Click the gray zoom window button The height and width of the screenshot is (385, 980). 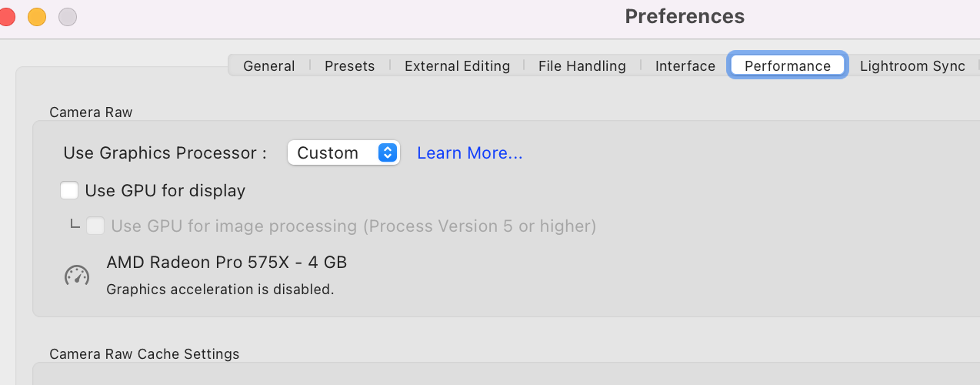point(68,16)
